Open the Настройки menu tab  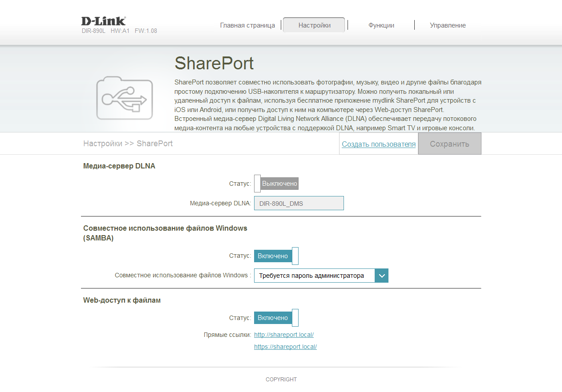click(314, 25)
